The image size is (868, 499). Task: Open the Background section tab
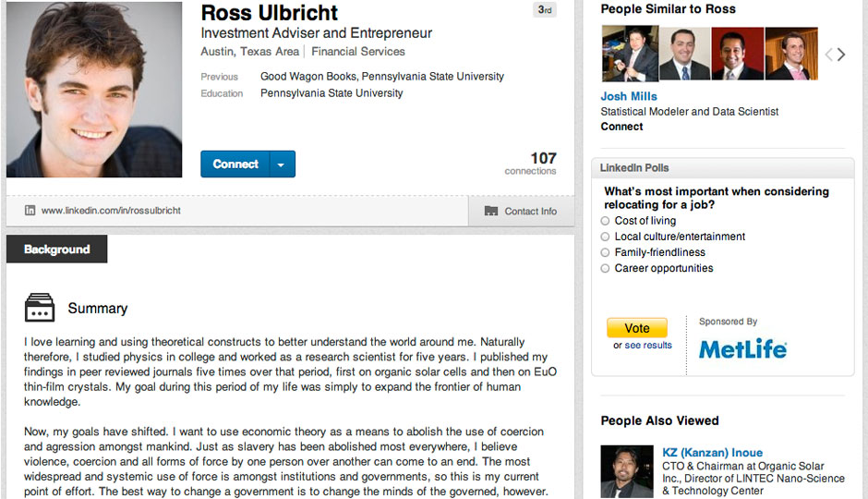[56, 249]
